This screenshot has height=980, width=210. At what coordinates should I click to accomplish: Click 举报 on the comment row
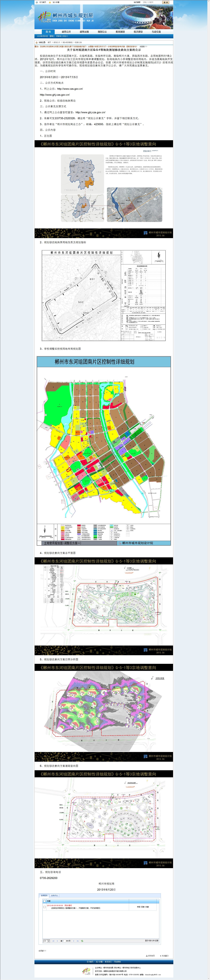138,907
